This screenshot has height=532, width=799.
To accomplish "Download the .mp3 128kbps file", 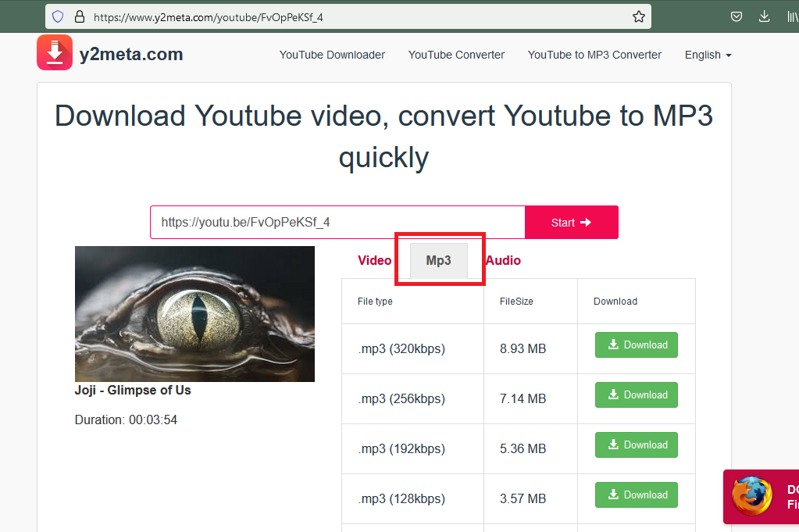I will click(x=637, y=495).
